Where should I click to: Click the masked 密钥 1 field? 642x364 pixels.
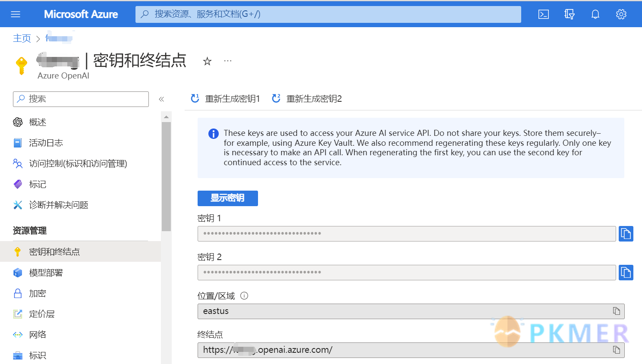click(406, 234)
